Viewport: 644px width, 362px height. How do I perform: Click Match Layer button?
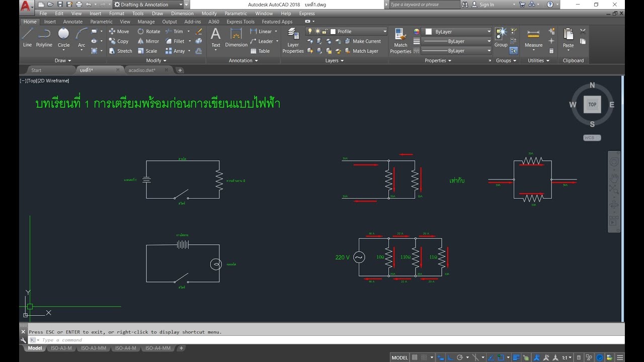point(361,51)
